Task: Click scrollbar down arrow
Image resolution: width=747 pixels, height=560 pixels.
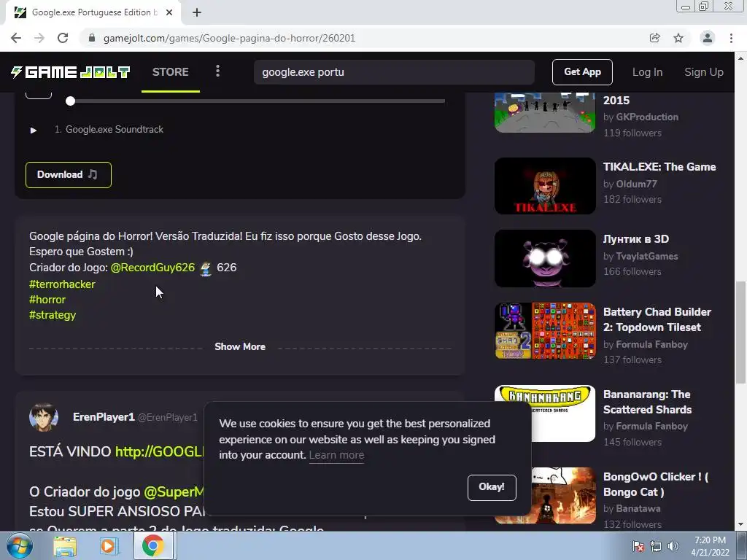Action: click(x=741, y=525)
